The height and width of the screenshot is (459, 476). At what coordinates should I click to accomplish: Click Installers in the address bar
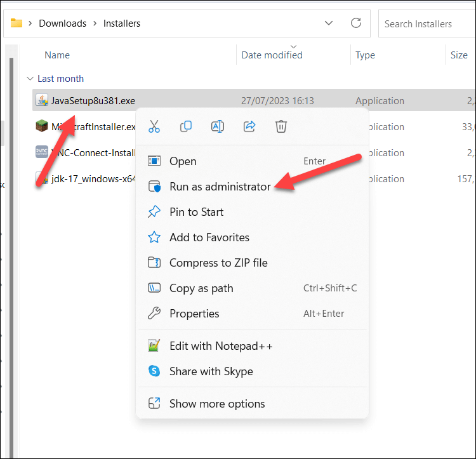pyautogui.click(x=122, y=23)
